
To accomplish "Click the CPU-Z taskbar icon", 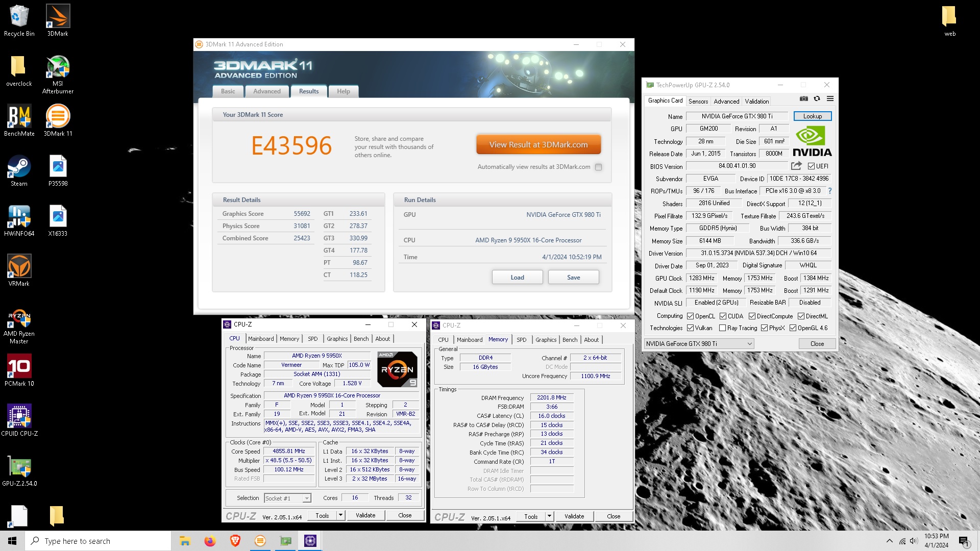I will pyautogui.click(x=310, y=541).
